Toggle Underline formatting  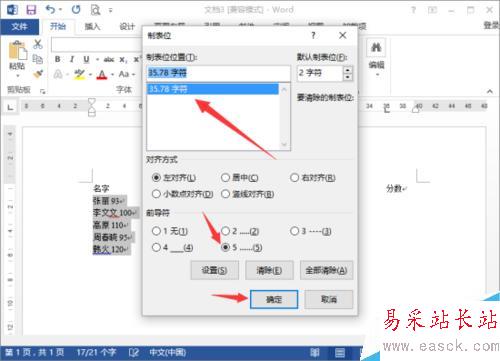coord(86,59)
